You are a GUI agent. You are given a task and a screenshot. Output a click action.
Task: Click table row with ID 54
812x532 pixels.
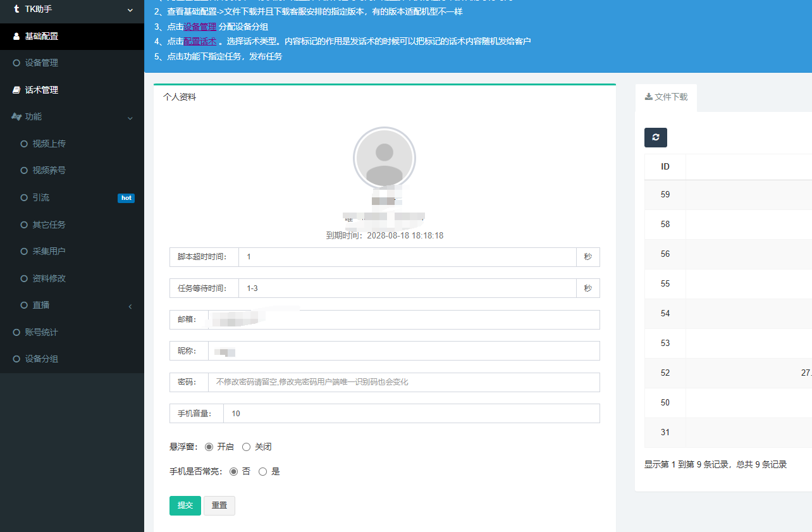(729, 313)
